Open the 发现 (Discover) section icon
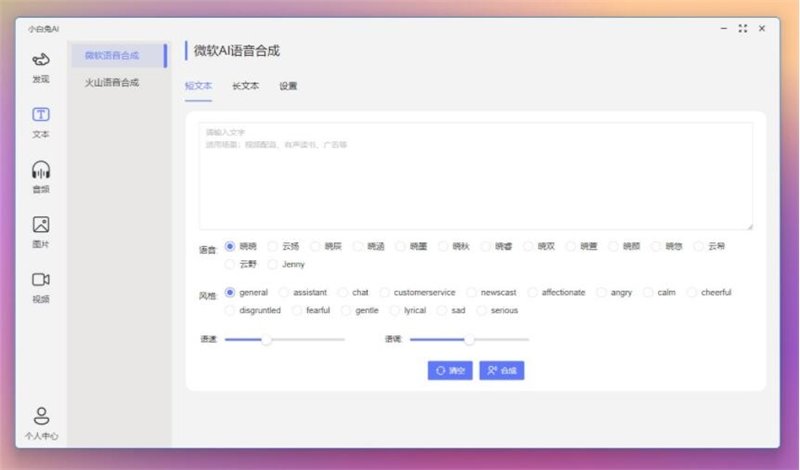 tap(41, 60)
